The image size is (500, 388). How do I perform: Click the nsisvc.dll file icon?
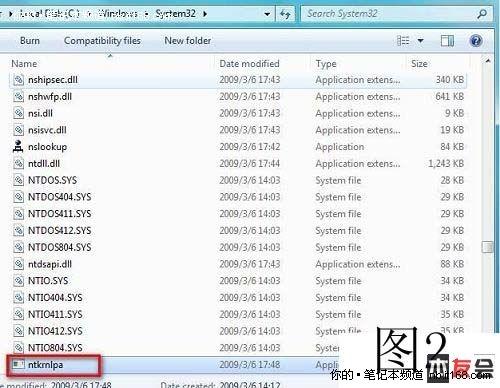point(18,130)
